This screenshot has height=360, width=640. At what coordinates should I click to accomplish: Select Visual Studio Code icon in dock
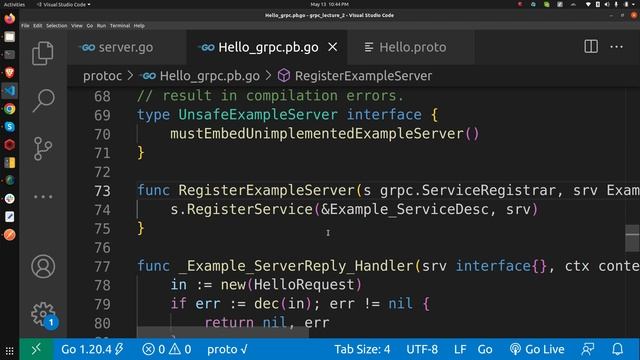click(10, 91)
